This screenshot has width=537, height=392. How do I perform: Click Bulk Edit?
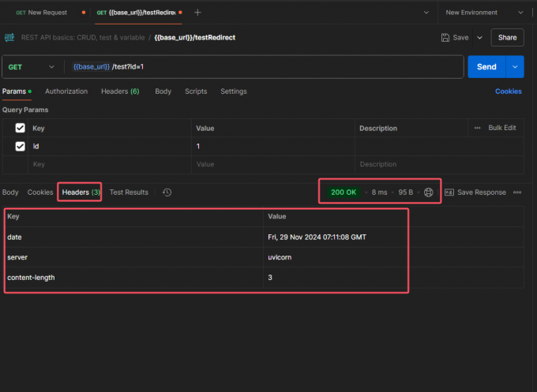(502, 128)
